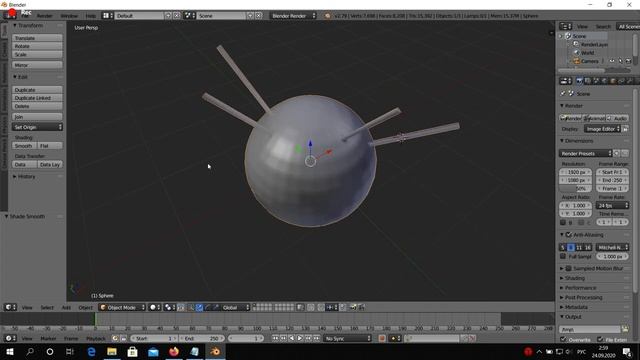Select 16 anti-aliasing samples

click(x=587, y=247)
